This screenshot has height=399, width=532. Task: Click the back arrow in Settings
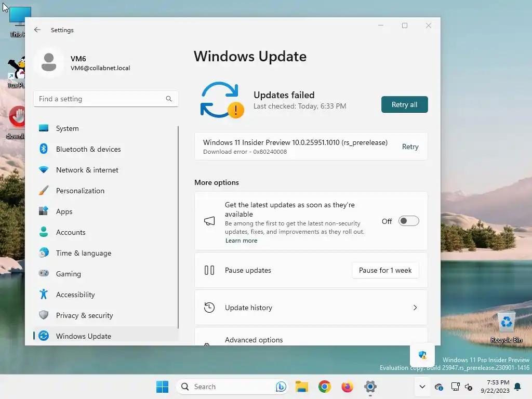[x=37, y=30]
